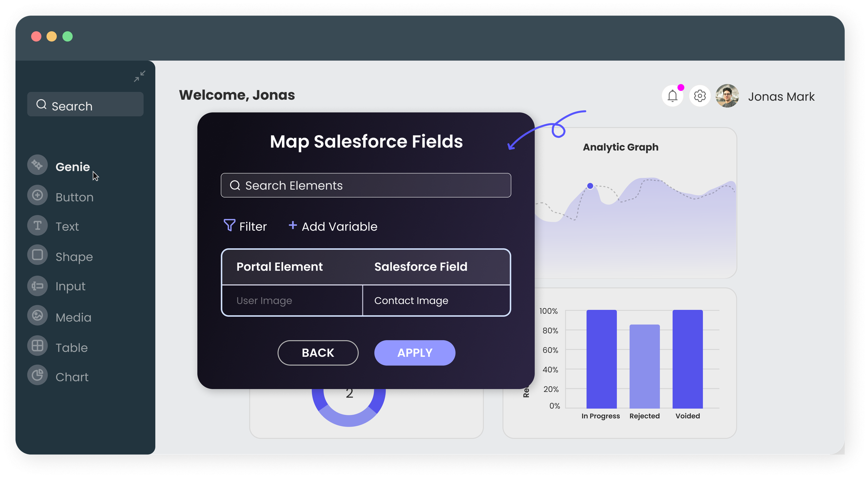Click the Search Elements field
This screenshot has height=478, width=868.
pos(366,185)
